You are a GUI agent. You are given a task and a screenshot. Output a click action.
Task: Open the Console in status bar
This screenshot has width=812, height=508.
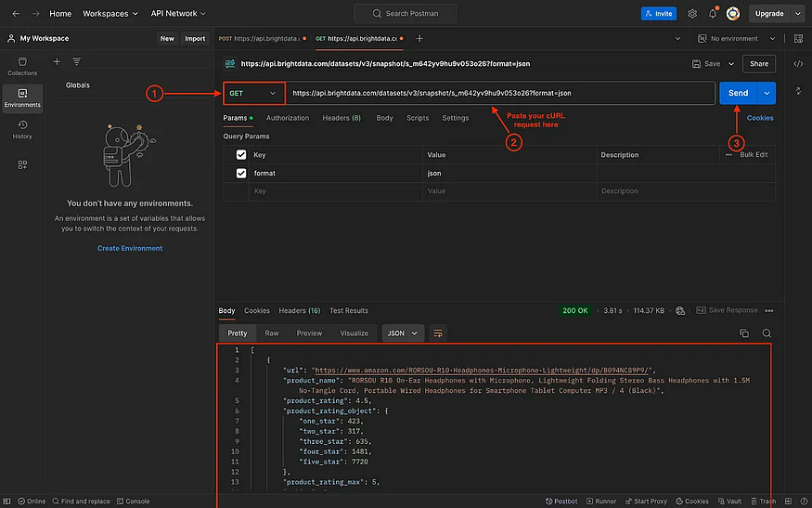click(x=133, y=501)
